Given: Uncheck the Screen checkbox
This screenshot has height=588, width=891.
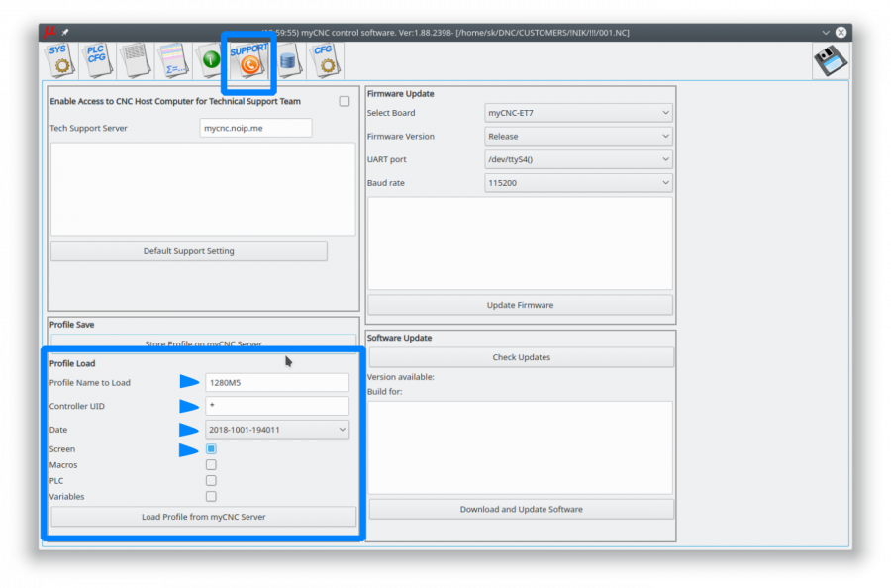Looking at the screenshot, I should click(x=211, y=449).
